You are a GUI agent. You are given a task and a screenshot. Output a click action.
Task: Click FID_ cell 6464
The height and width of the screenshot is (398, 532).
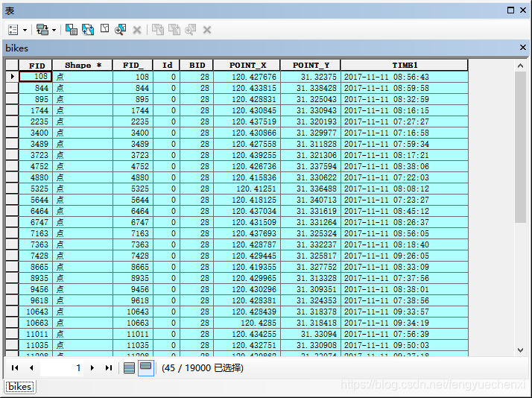click(133, 212)
